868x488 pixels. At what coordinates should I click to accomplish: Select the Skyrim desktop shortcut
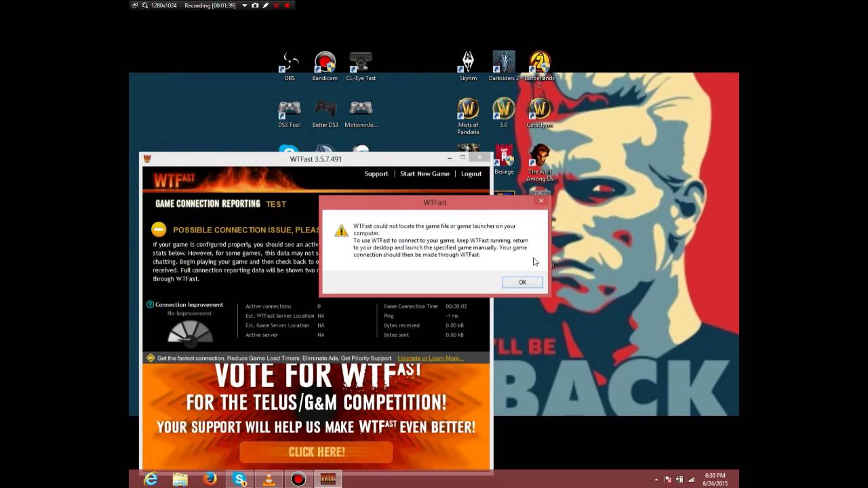(468, 66)
